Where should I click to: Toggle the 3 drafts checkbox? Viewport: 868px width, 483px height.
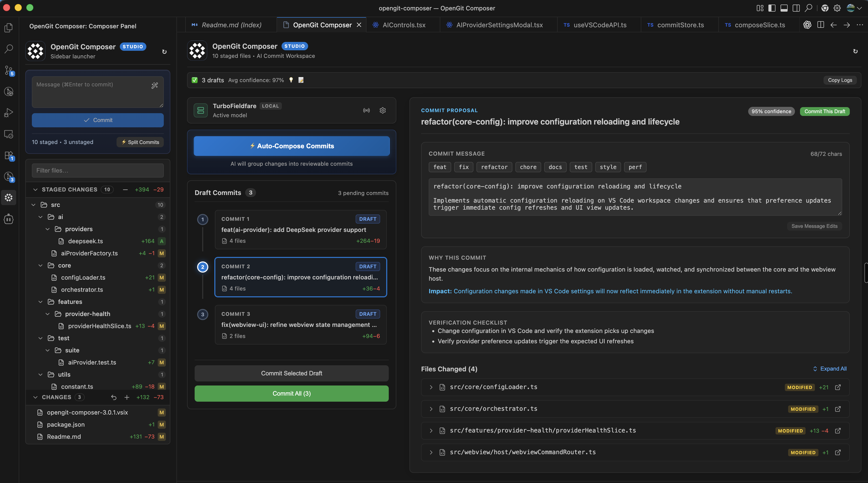click(194, 80)
